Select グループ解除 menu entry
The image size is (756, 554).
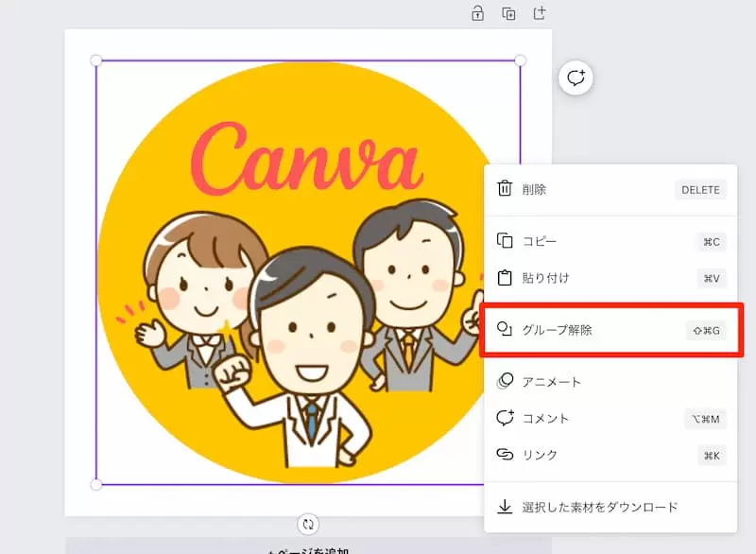[610, 330]
